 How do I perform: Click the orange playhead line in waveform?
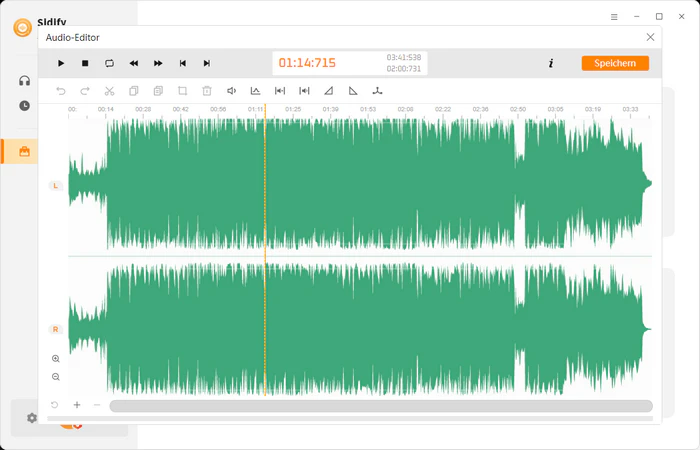265,250
